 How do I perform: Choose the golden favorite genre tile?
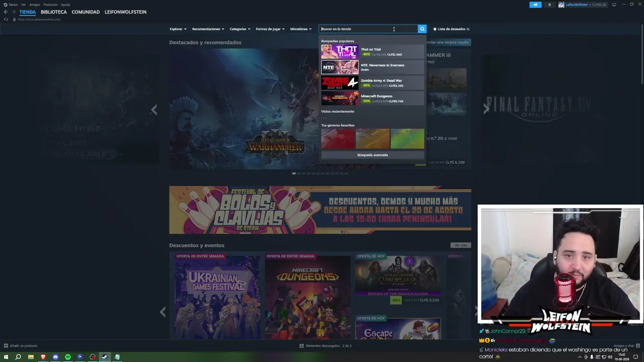tap(372, 139)
